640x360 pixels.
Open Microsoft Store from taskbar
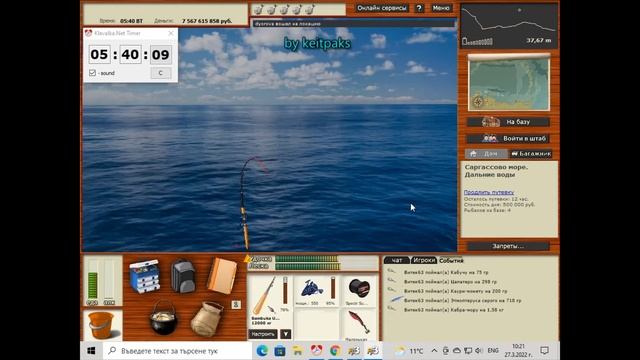(x=280, y=351)
